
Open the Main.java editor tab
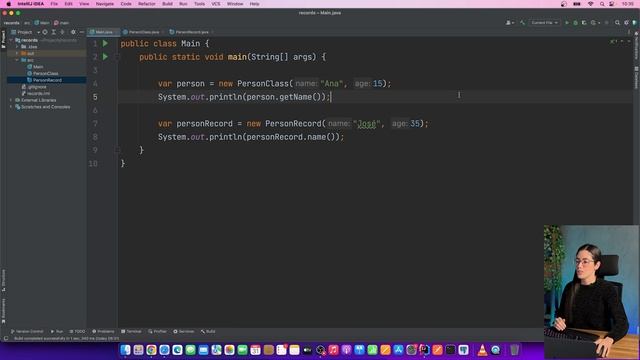click(x=103, y=32)
